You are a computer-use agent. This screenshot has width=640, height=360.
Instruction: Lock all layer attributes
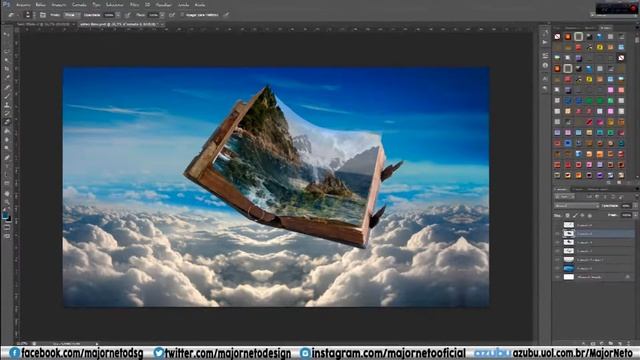pyautogui.click(x=590, y=216)
